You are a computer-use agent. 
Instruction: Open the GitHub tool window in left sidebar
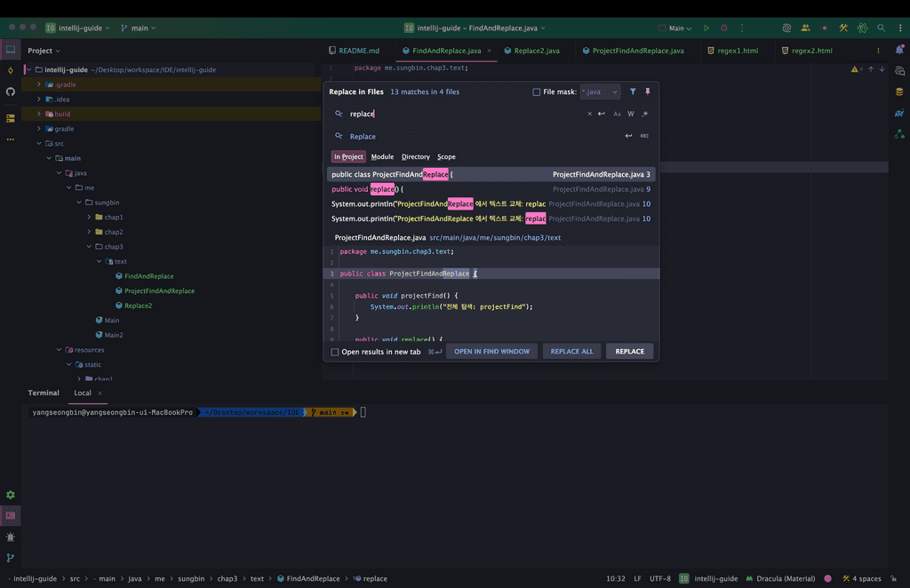(x=11, y=91)
